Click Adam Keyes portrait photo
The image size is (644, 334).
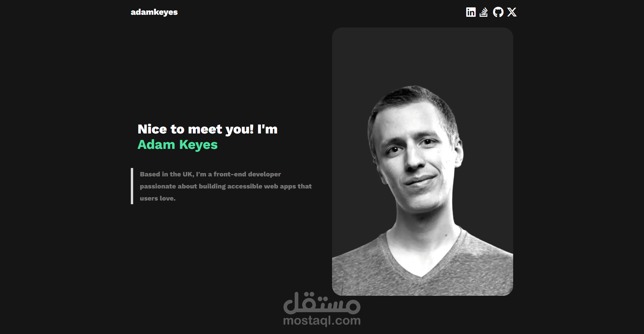tap(422, 162)
